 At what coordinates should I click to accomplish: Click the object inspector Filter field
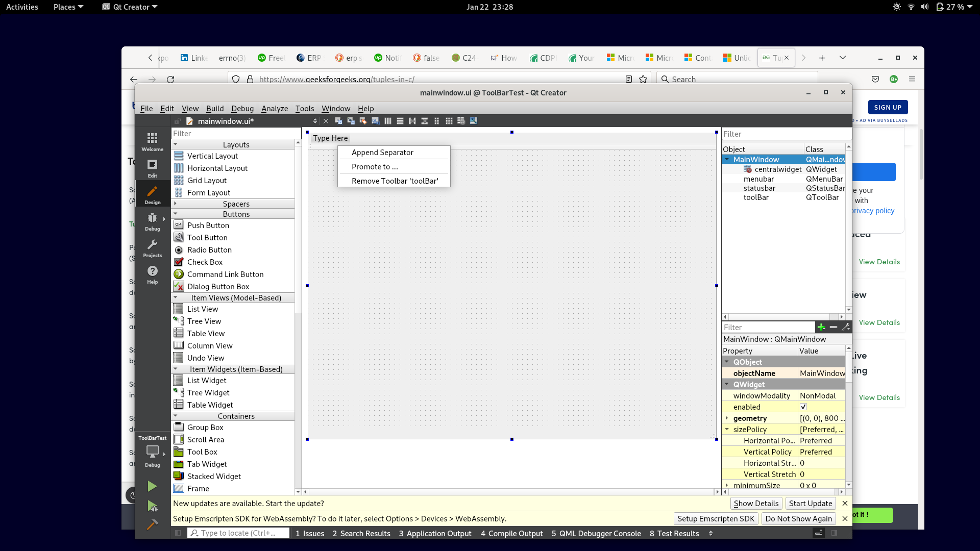787,134
